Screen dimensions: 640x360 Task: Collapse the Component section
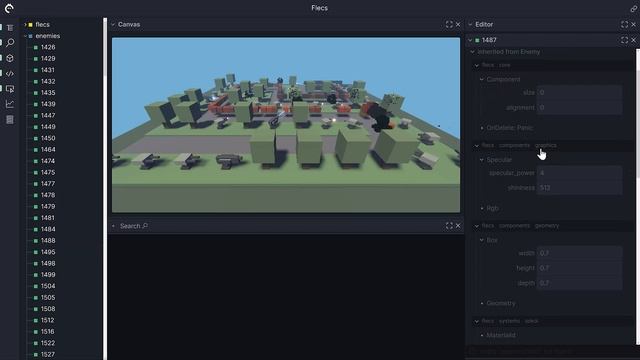pyautogui.click(x=482, y=79)
